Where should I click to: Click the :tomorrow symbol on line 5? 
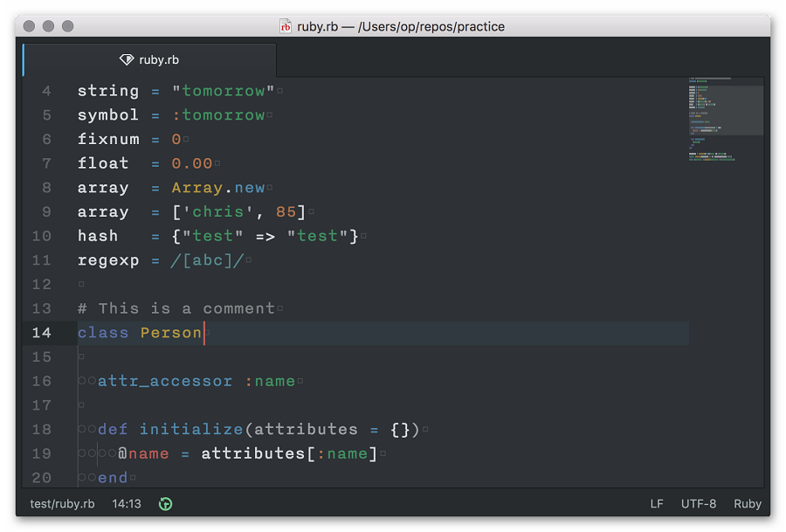pos(218,114)
